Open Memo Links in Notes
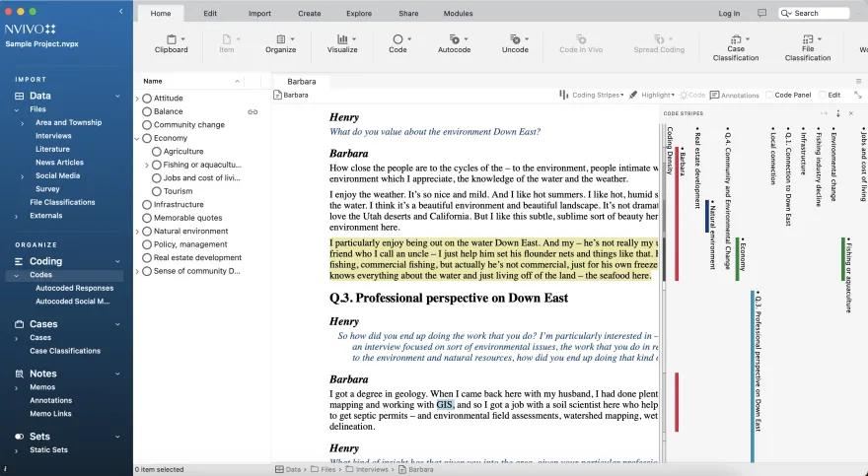The width and height of the screenshot is (868, 476). point(50,414)
